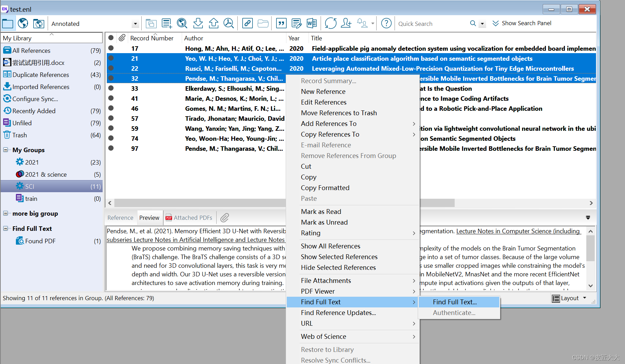Click the Export upload-arrow icon

tap(214, 23)
